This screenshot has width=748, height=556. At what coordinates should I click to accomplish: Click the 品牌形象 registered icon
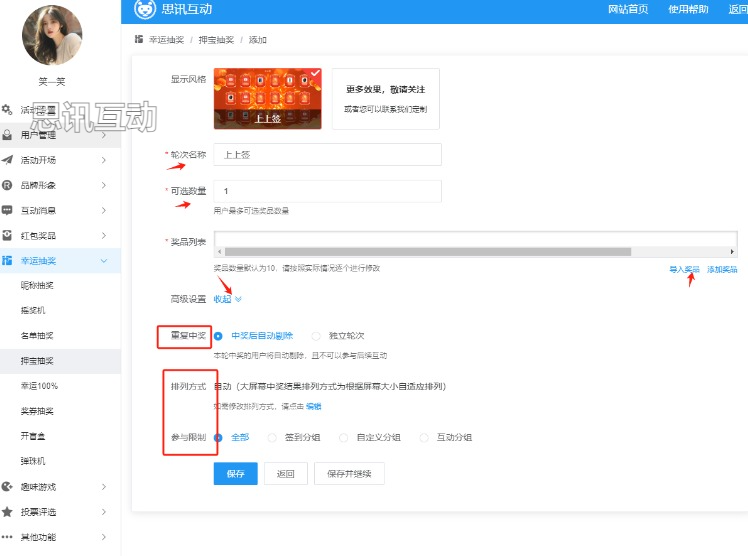point(7,185)
